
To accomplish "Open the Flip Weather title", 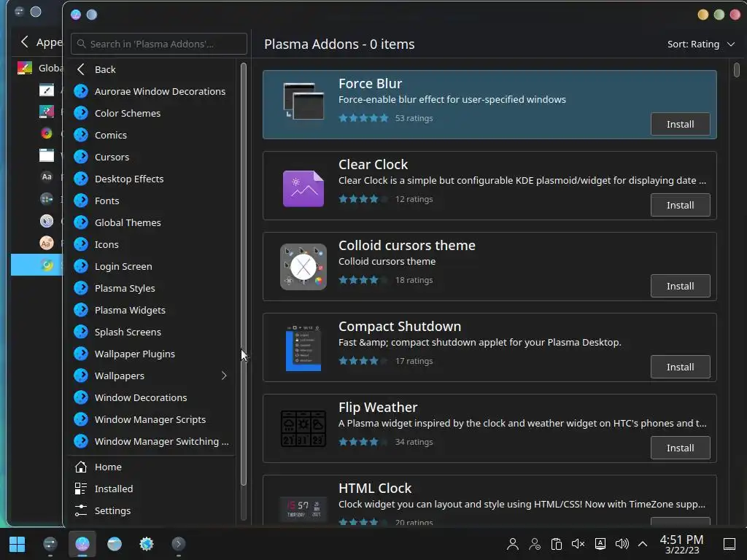I will (378, 408).
